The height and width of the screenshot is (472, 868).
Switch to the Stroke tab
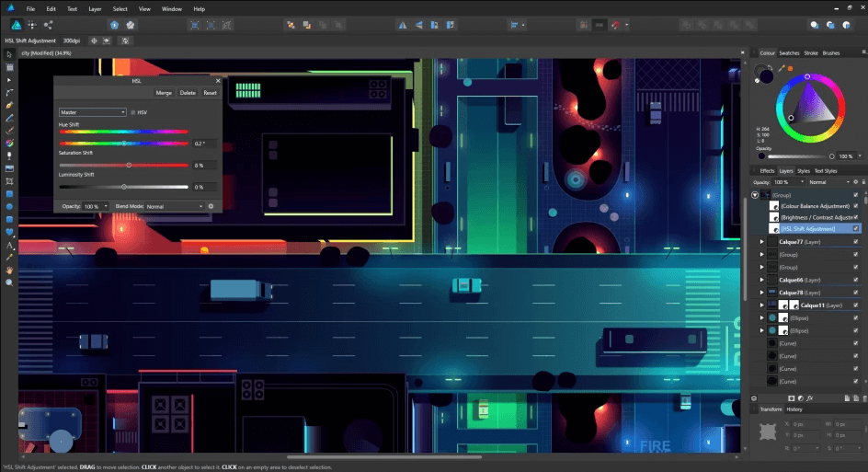(x=811, y=53)
